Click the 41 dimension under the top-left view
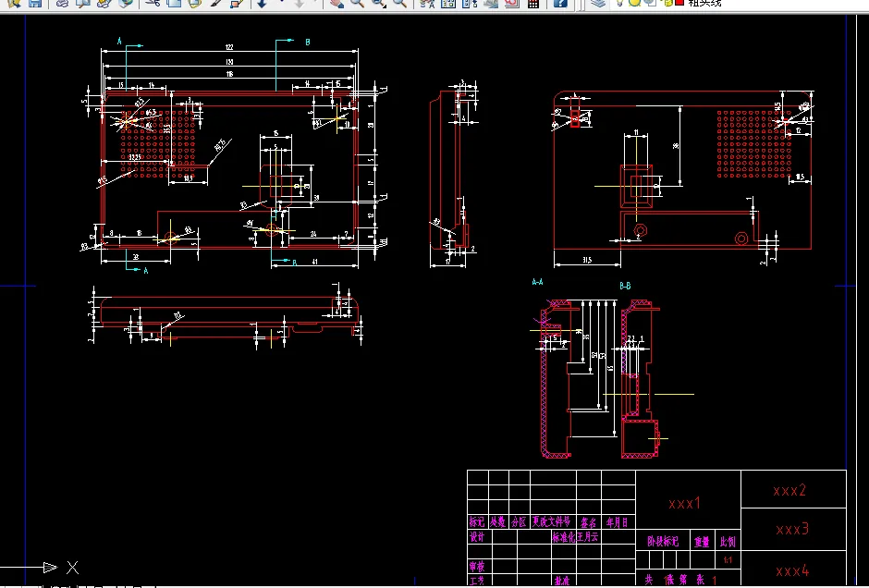 [314, 262]
